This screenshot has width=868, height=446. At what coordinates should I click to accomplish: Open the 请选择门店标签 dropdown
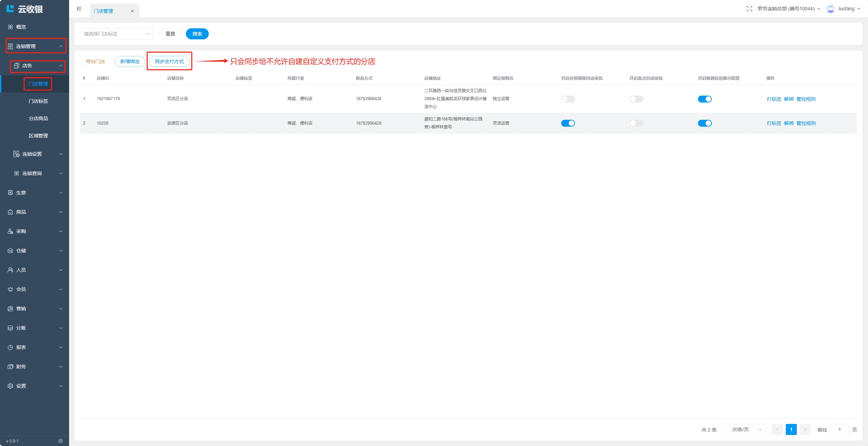coord(116,34)
